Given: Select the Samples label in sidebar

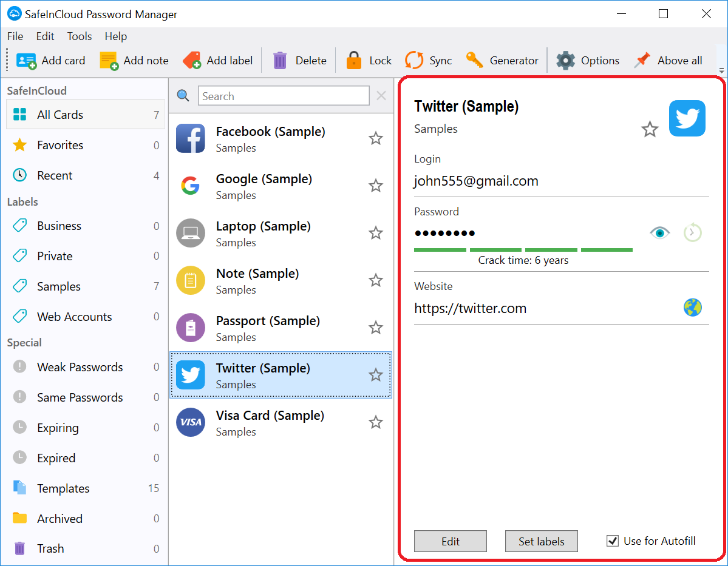Looking at the screenshot, I should pyautogui.click(x=86, y=286).
